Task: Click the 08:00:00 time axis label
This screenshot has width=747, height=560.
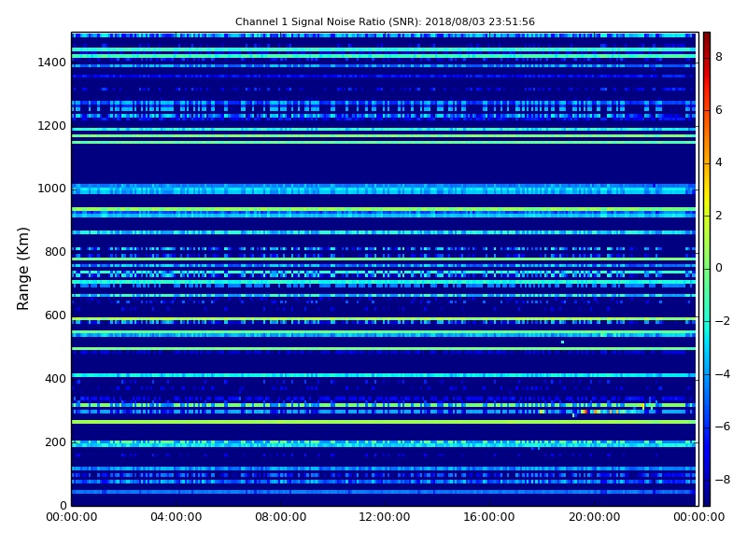Action: click(x=281, y=517)
